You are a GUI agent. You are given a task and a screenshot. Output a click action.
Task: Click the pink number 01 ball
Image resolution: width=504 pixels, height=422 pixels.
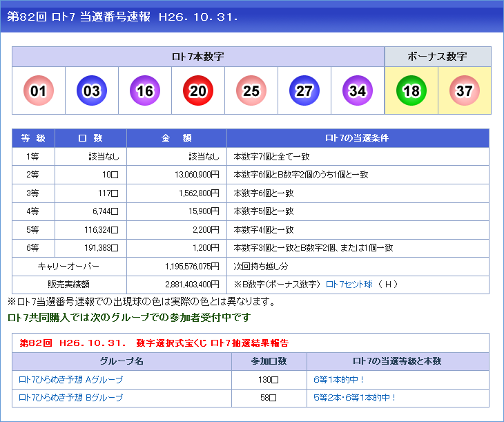[39, 90]
